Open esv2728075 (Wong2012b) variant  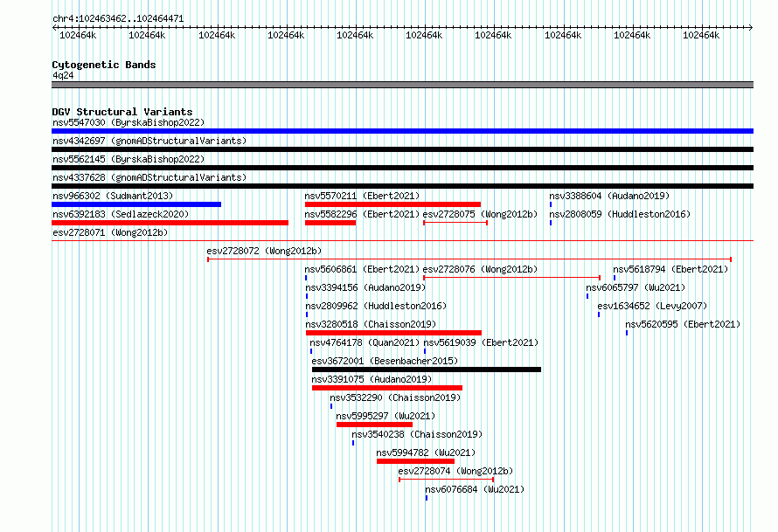click(x=480, y=214)
